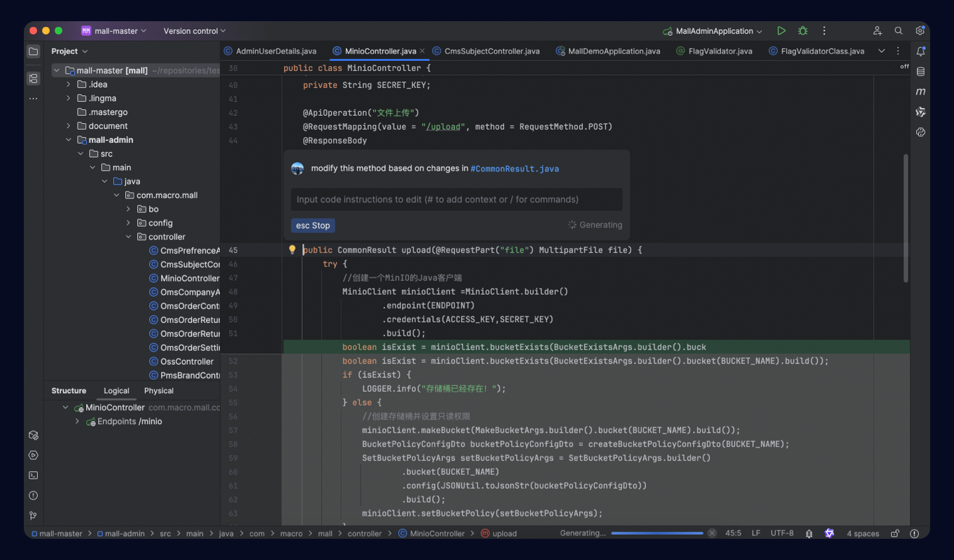This screenshot has height=560, width=954.
Task: Expand the Endpoints /minio node
Action: coord(78,421)
